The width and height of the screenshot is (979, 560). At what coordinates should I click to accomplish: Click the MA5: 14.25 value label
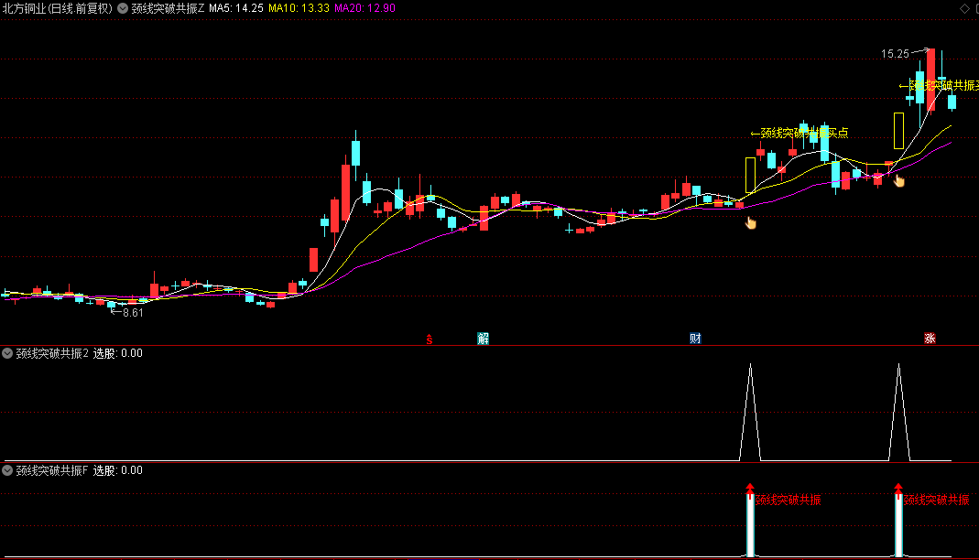tap(236, 8)
